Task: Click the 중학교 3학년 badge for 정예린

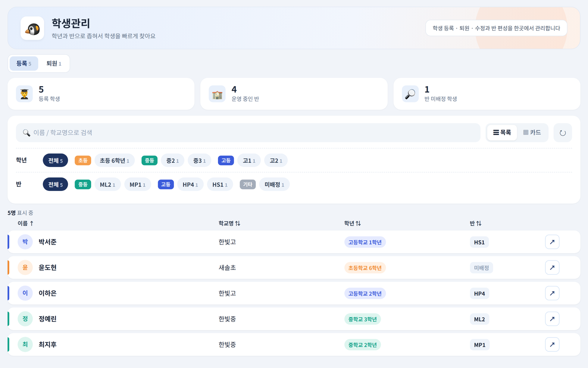Action: point(363,319)
